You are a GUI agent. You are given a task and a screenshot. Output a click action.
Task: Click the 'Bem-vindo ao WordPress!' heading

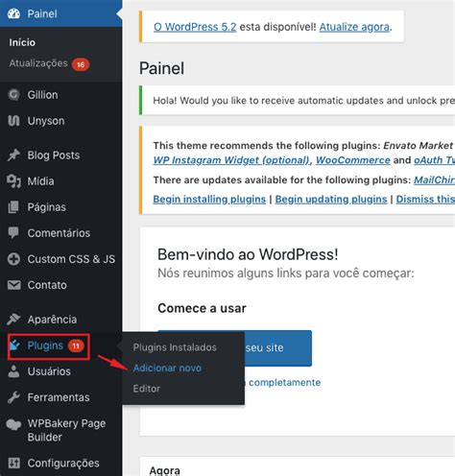tap(248, 254)
